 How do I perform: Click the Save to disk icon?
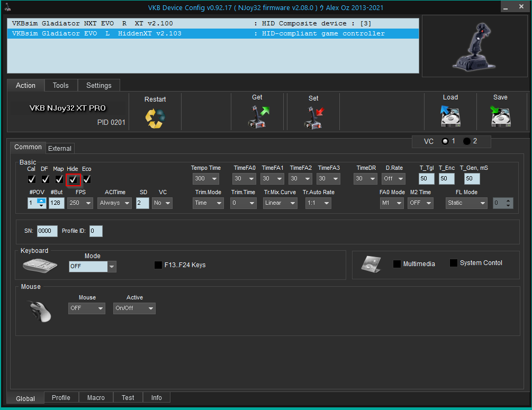(x=500, y=116)
